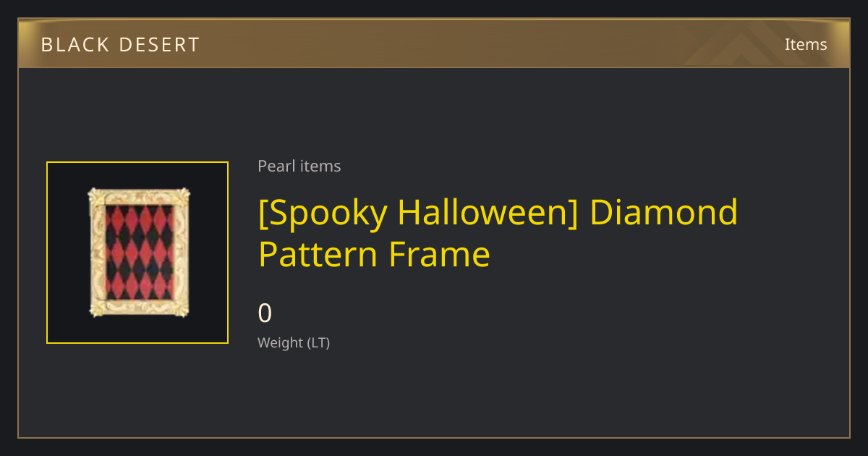The image size is (868, 456).
Task: Click the [Spooky Halloween] tag in the title
Action: [x=420, y=212]
